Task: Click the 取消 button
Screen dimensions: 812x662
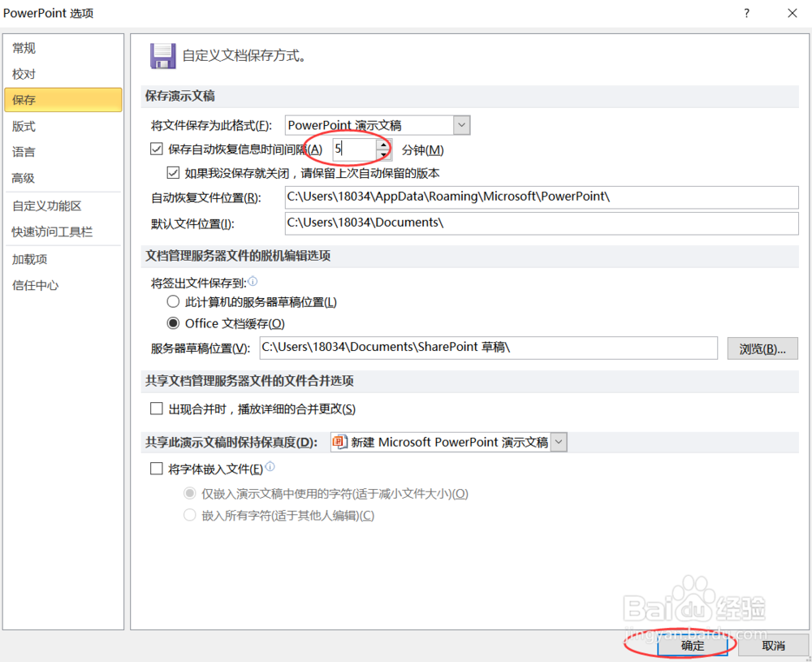Action: (774, 646)
